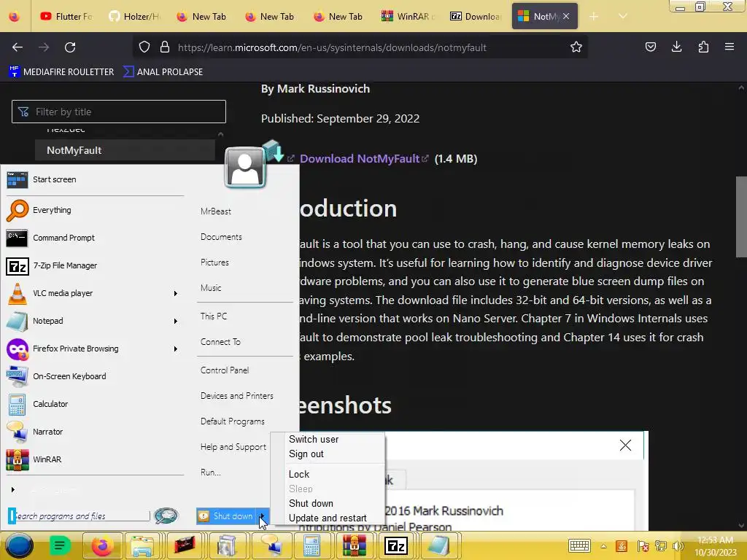Open WinRAR from the Start menu
The image size is (747, 560).
(95, 459)
